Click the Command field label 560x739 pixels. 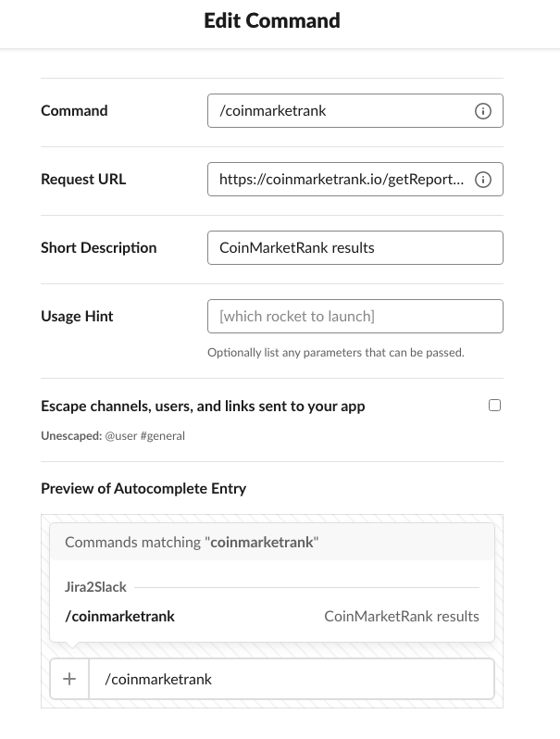(74, 111)
